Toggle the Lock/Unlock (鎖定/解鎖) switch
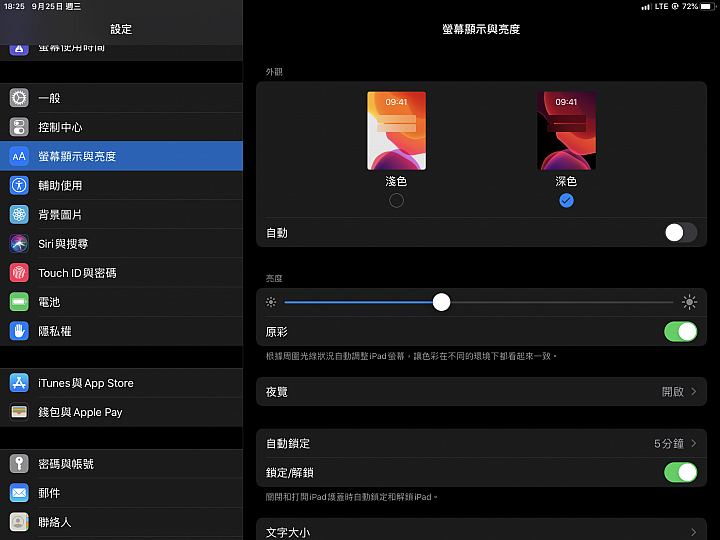The height and width of the screenshot is (540, 720). 681,472
